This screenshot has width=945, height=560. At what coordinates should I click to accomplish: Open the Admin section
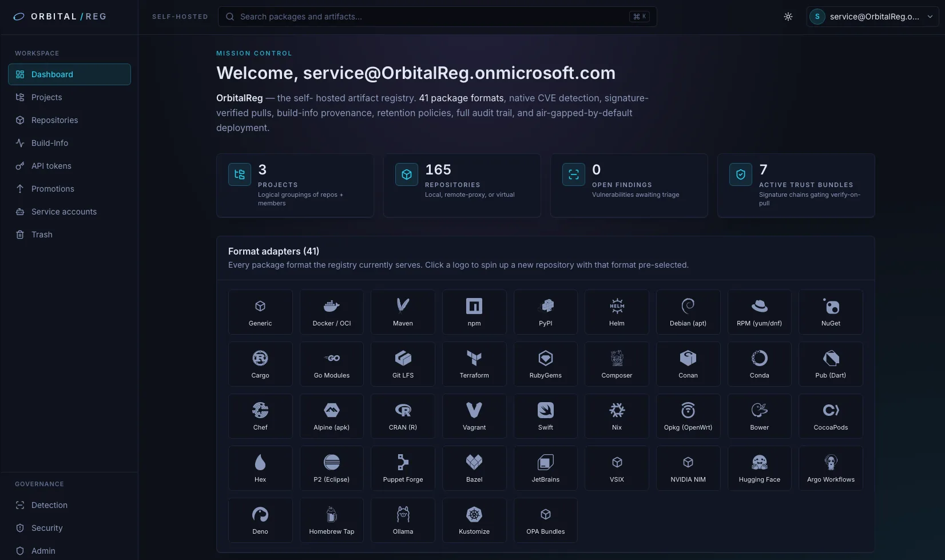tap(69, 551)
